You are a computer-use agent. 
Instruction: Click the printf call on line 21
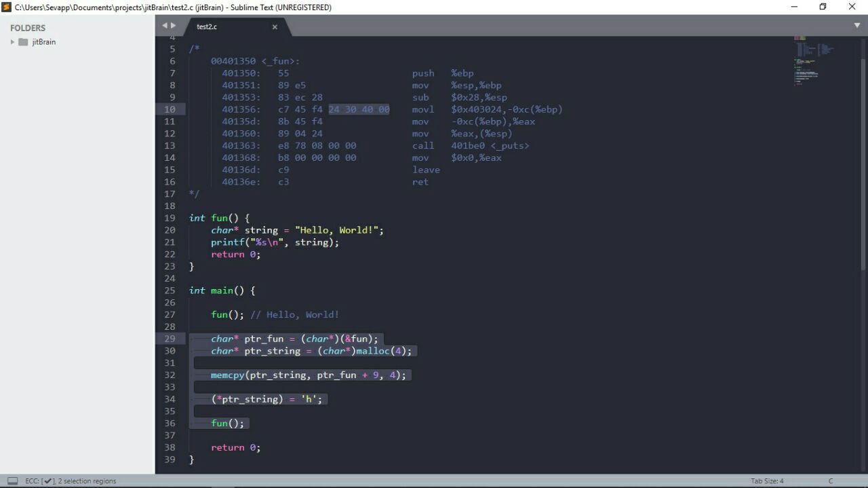click(275, 242)
